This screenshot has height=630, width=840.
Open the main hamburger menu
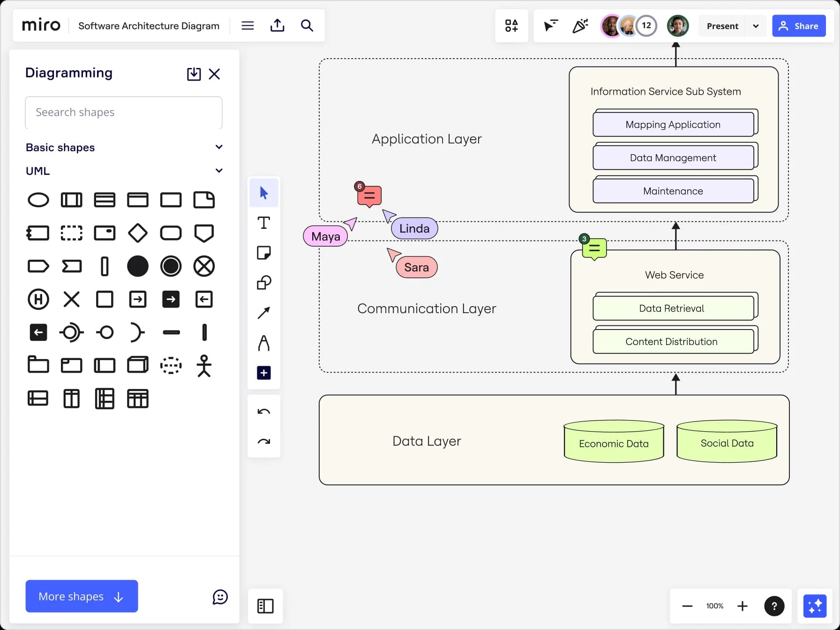(247, 25)
